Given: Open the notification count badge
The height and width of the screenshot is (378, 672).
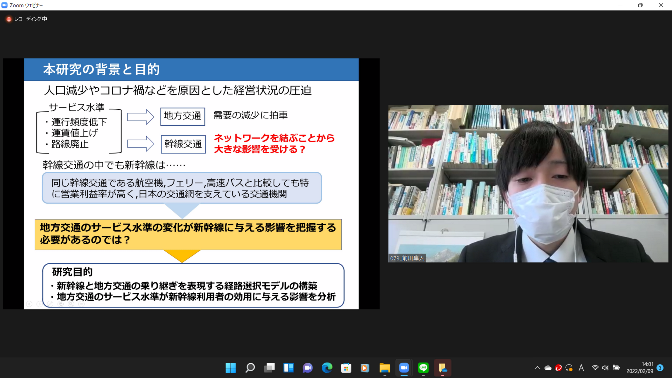Looking at the screenshot, I should coord(660,368).
